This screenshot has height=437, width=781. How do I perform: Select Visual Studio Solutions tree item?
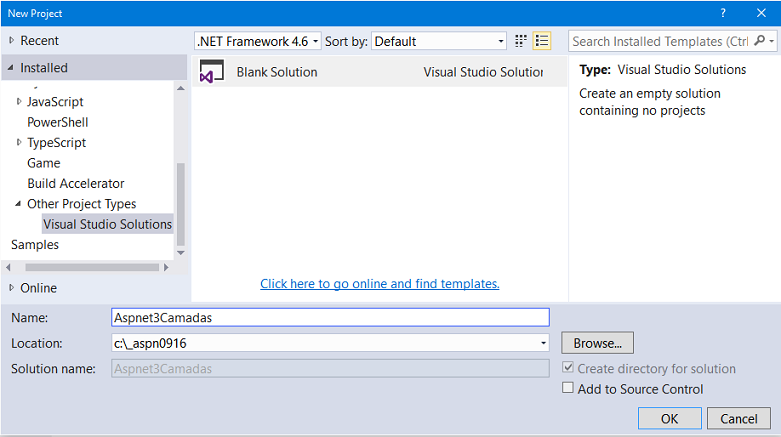pyautogui.click(x=107, y=224)
